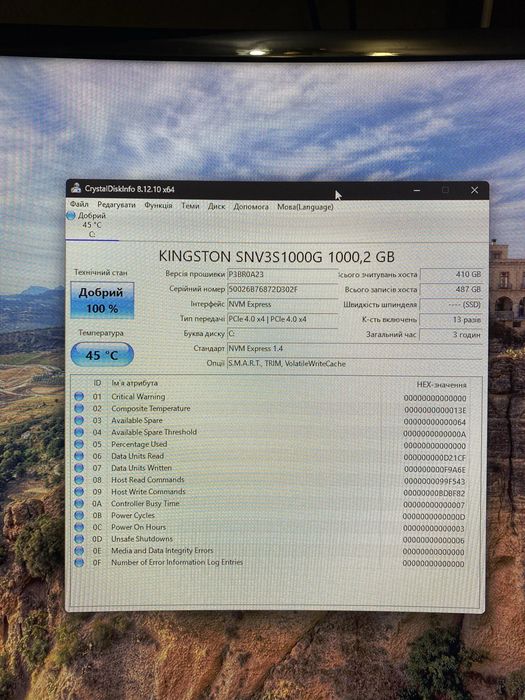The image size is (525, 700).
Task: Click hex value 0000000000013E
Action: [x=435, y=410]
